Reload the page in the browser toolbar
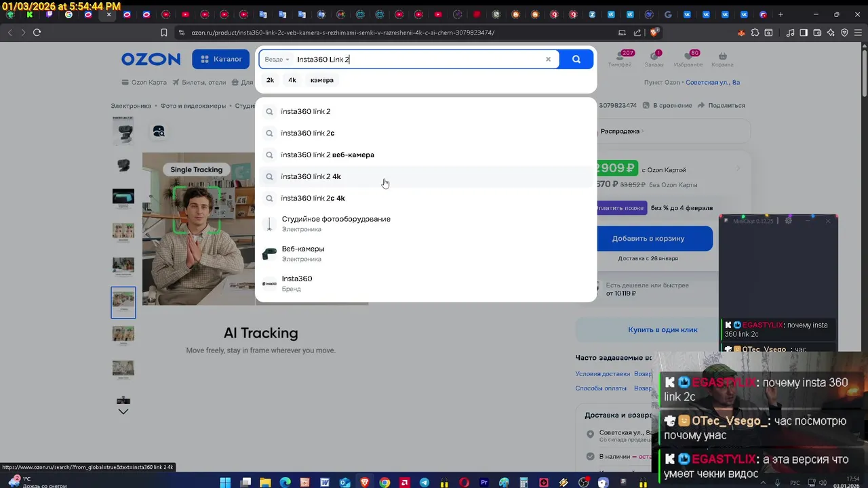Viewport: 868px width, 488px height. point(37,32)
